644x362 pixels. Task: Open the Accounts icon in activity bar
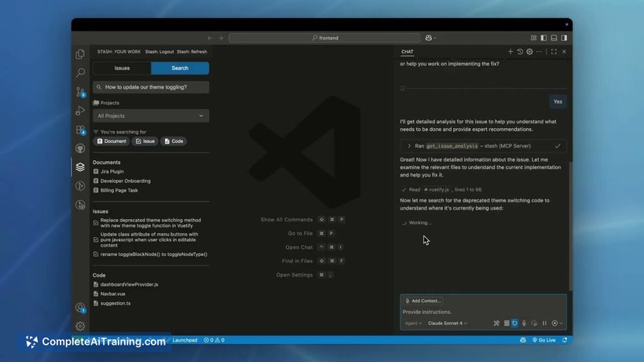pyautogui.click(x=80, y=307)
